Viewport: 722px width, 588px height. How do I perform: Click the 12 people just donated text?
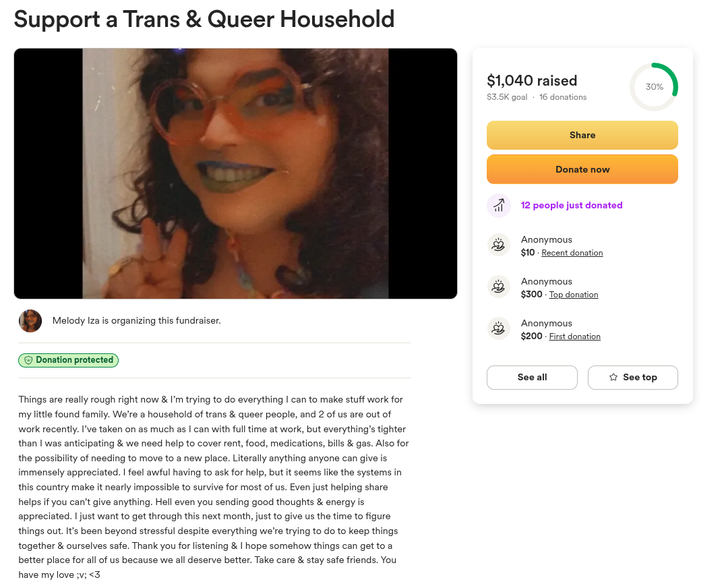pyautogui.click(x=572, y=206)
